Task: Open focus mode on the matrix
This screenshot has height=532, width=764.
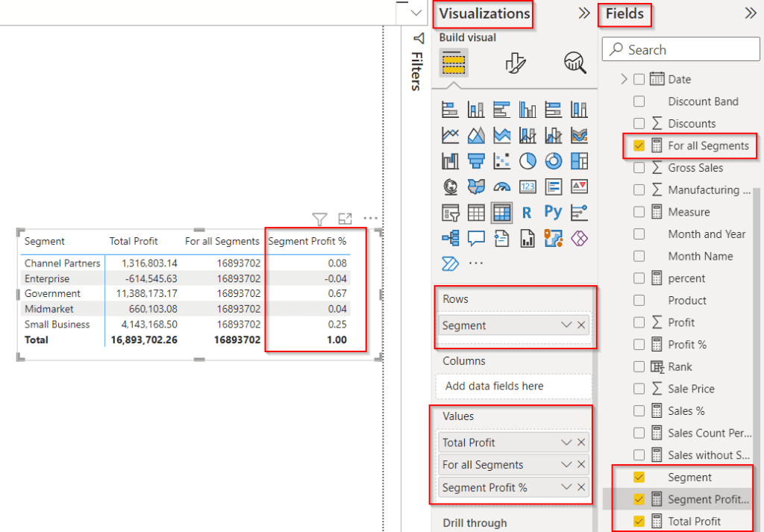Action: 345,219
